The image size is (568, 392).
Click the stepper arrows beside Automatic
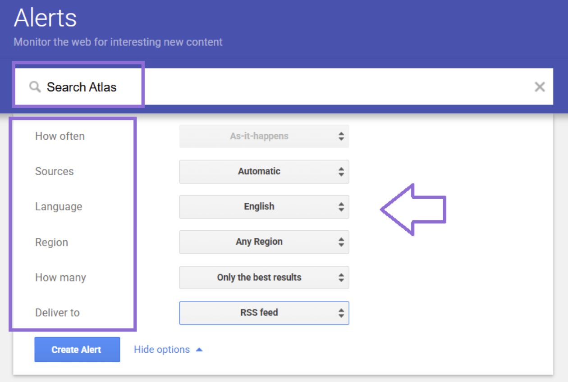tap(341, 171)
